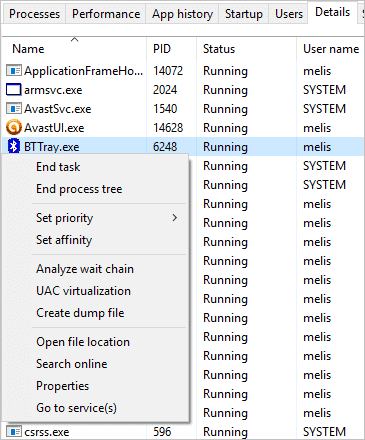Click the csrss.exe process icon
The width and height of the screenshot is (365, 440).
tap(14, 432)
